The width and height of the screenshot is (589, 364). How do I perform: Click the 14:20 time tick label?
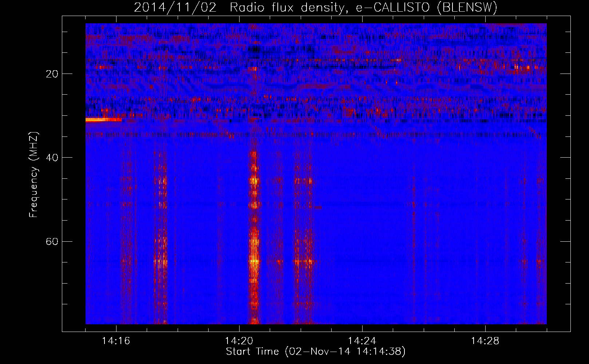click(239, 341)
